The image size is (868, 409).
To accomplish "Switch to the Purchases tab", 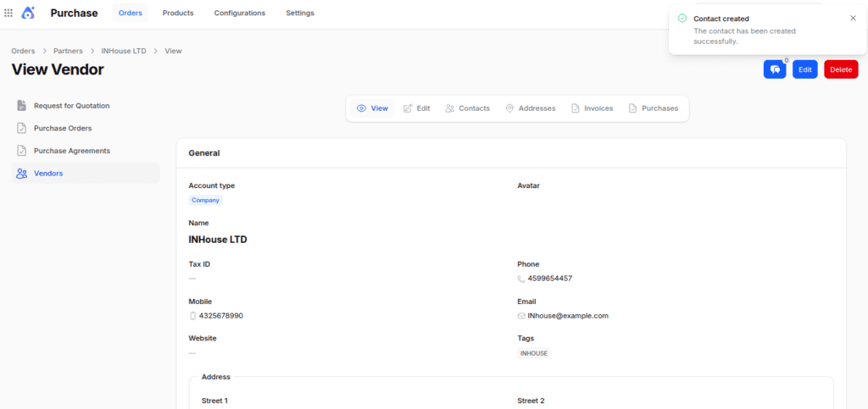I will coord(654,108).
